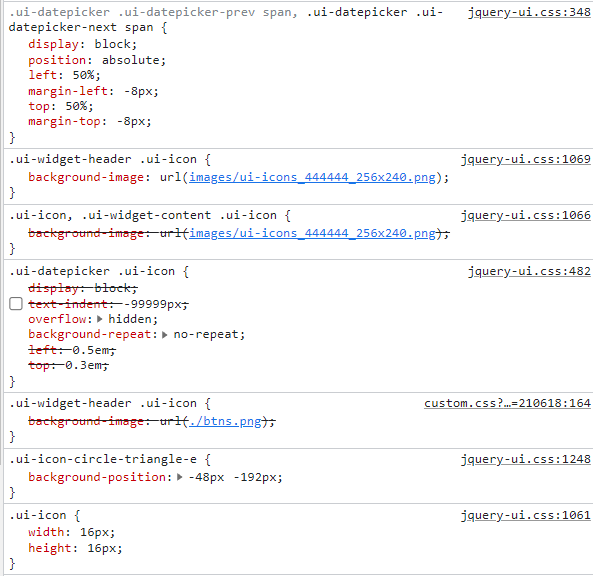The image size is (593, 576).
Task: Expand the overflow hidden shorthand triangle
Action: (x=100, y=319)
